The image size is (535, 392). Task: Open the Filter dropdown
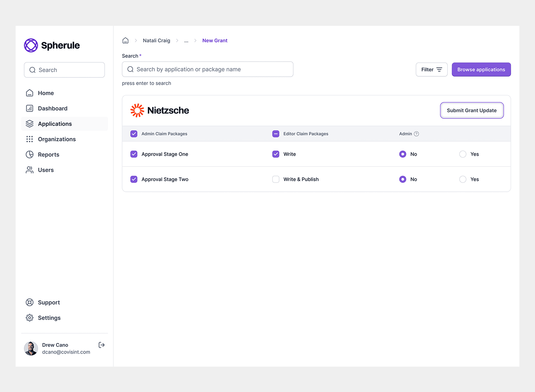432,69
